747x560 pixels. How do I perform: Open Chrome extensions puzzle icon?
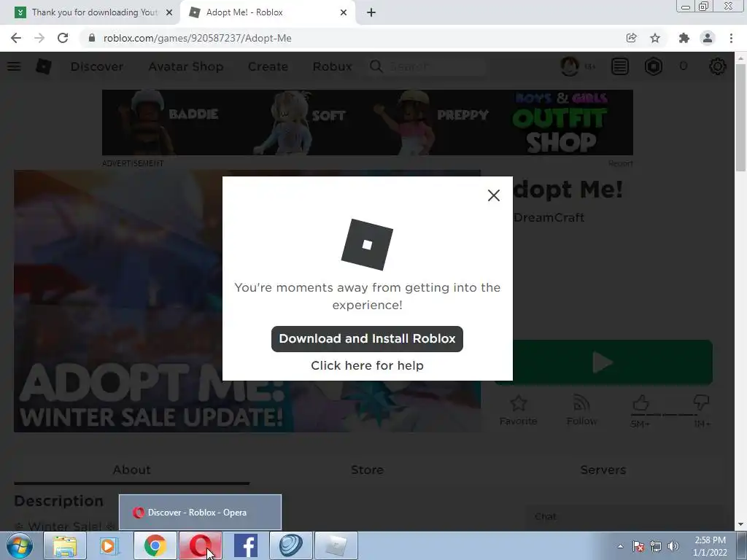pyautogui.click(x=684, y=38)
